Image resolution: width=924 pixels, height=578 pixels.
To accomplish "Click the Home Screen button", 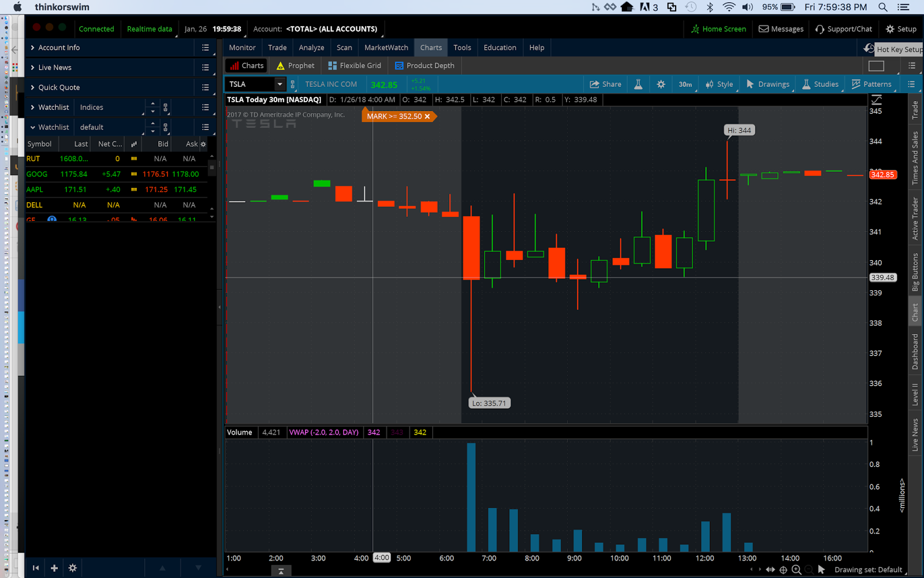I will tap(718, 28).
